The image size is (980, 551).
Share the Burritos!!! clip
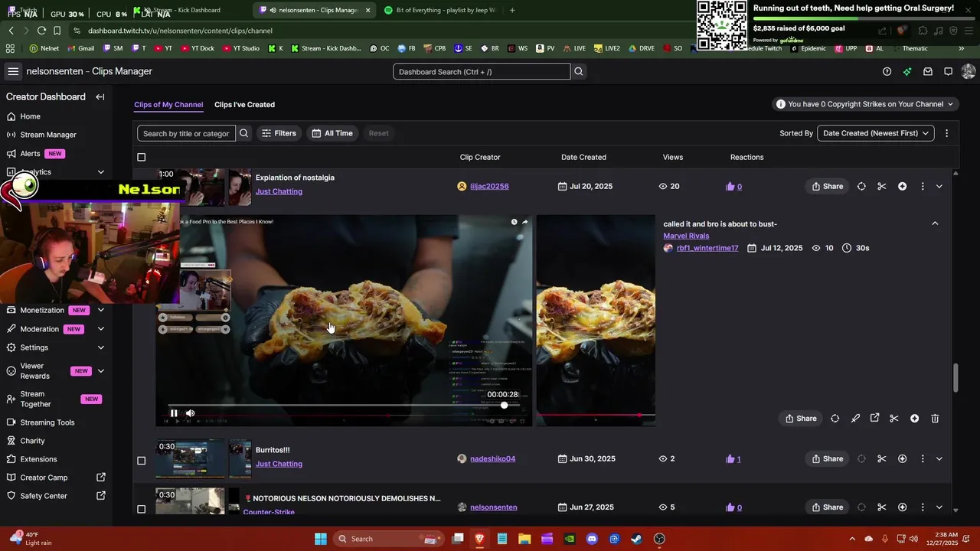tap(827, 458)
